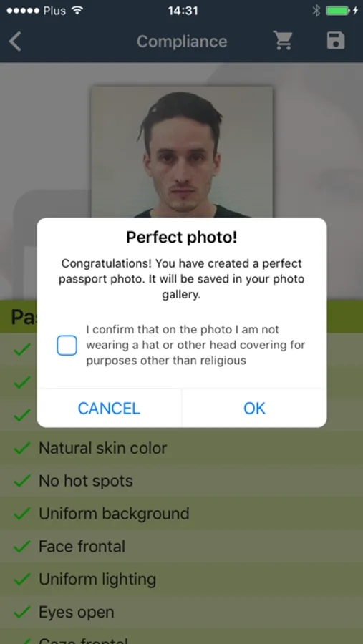
Task: Confirm dialog with OK button
Action: click(x=254, y=409)
